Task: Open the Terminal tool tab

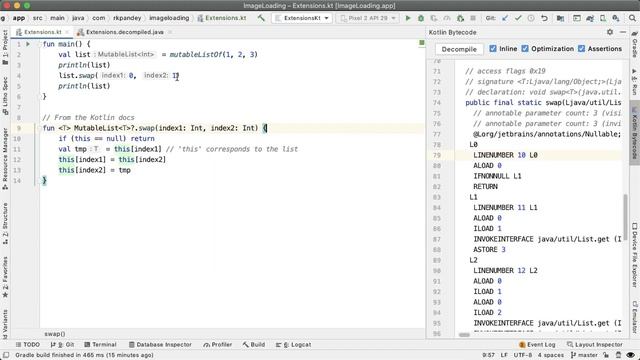Action: [100, 344]
